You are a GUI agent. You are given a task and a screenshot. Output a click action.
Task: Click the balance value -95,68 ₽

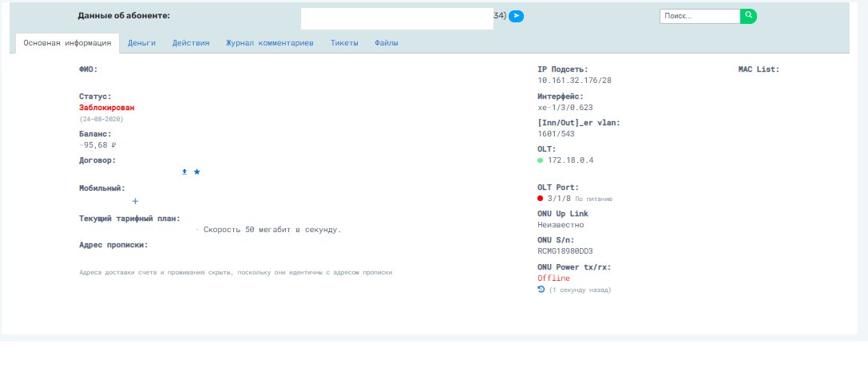98,145
